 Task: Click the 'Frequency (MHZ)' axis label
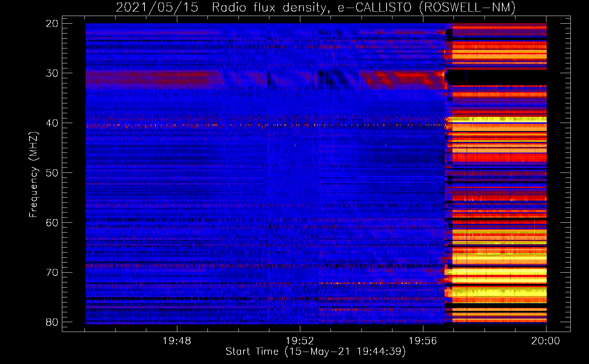coord(33,175)
